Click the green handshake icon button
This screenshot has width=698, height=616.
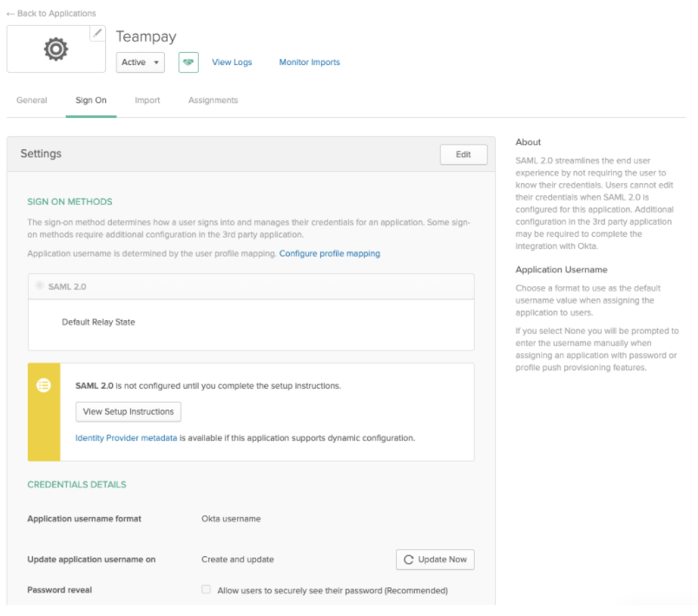click(x=188, y=62)
